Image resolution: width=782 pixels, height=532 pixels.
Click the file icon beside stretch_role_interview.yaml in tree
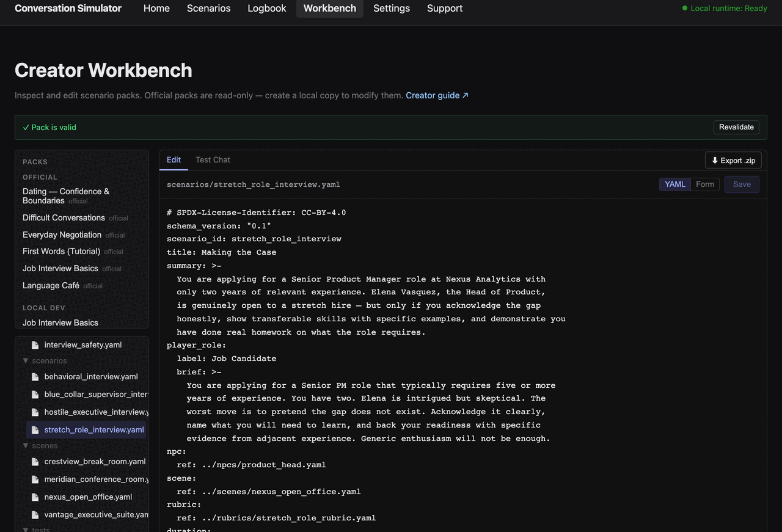(35, 430)
